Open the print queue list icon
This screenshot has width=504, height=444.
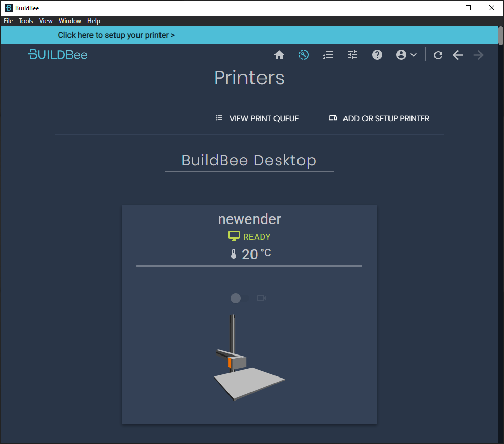tap(328, 55)
